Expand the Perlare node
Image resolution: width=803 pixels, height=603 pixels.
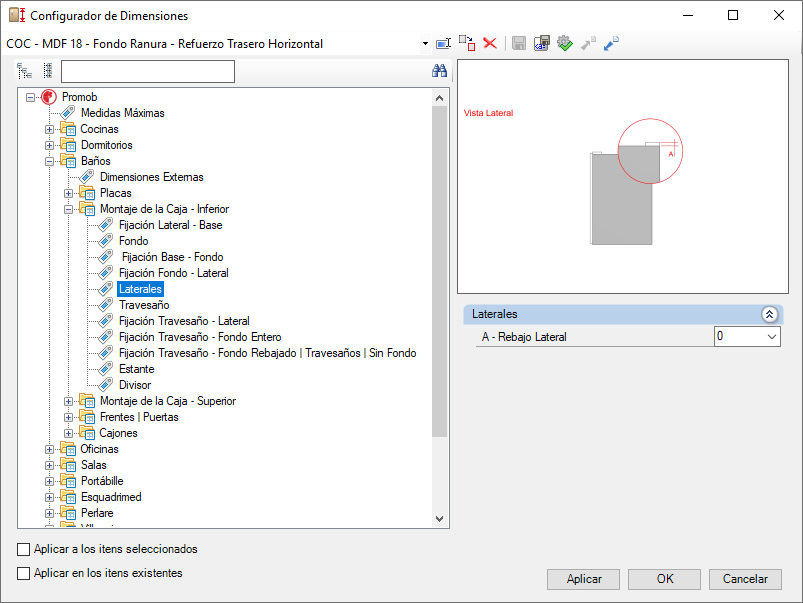pyautogui.click(x=49, y=513)
